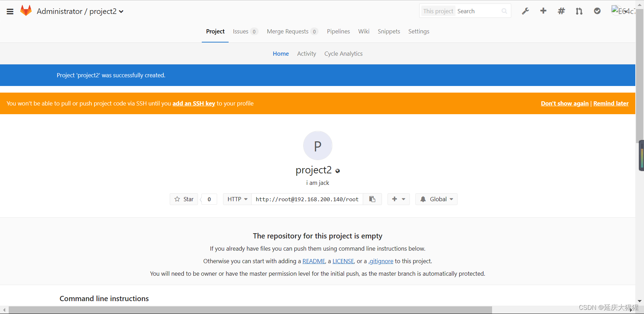Click the README link

click(x=314, y=261)
